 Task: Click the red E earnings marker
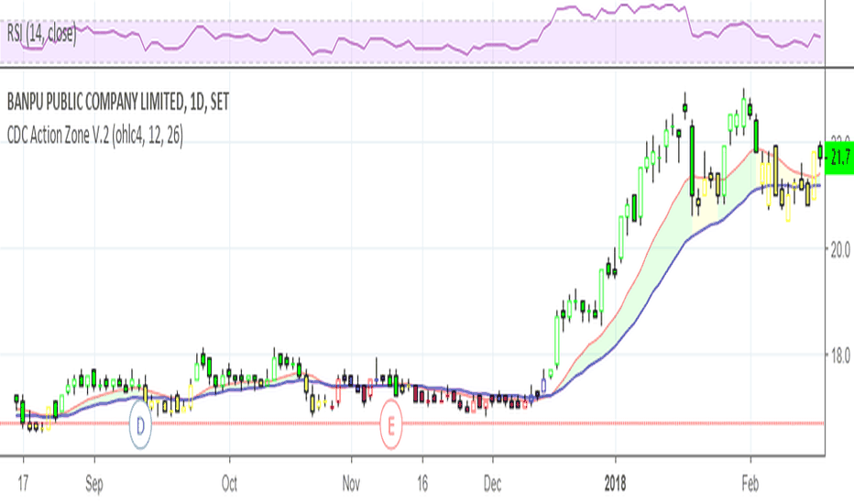390,424
